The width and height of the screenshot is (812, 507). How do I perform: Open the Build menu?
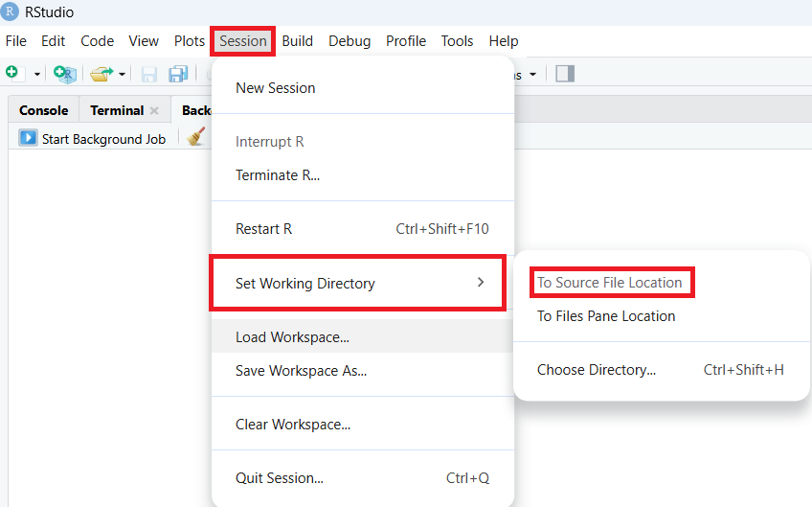[297, 41]
